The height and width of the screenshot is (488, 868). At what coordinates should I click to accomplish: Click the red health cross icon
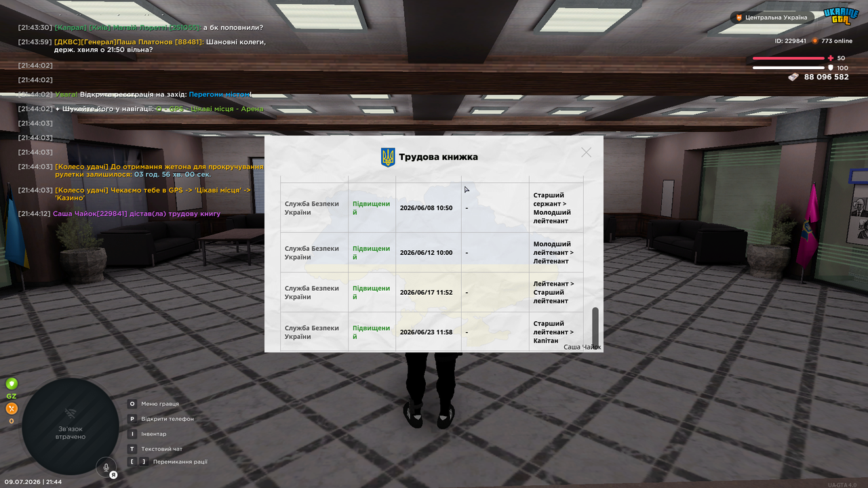(x=831, y=58)
